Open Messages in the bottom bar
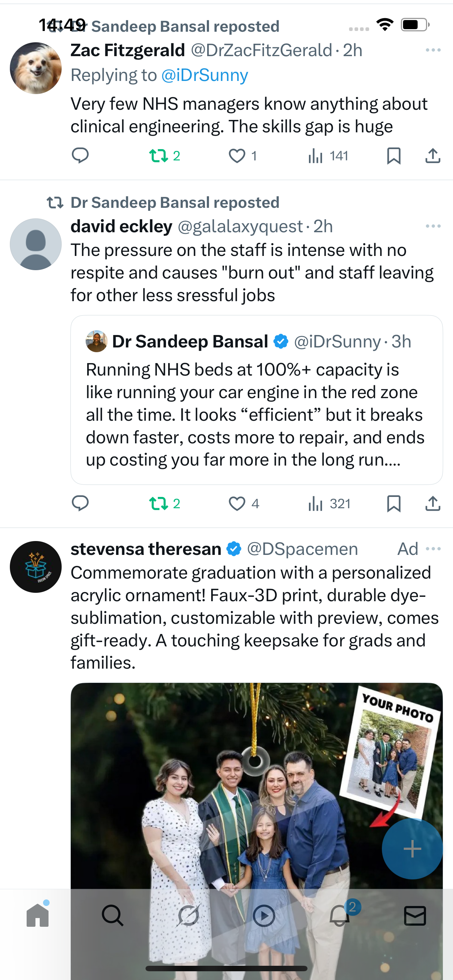 click(x=415, y=915)
